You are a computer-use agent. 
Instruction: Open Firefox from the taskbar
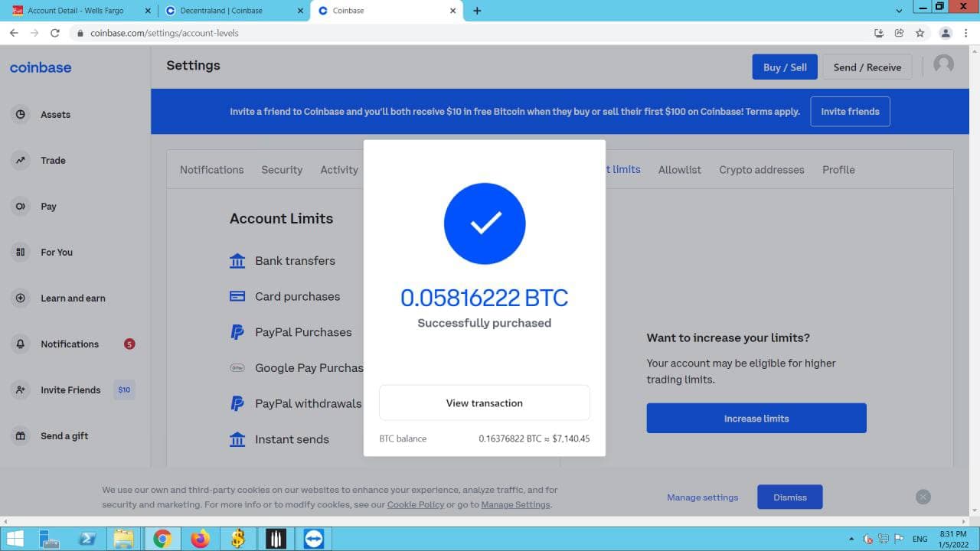pos(200,539)
